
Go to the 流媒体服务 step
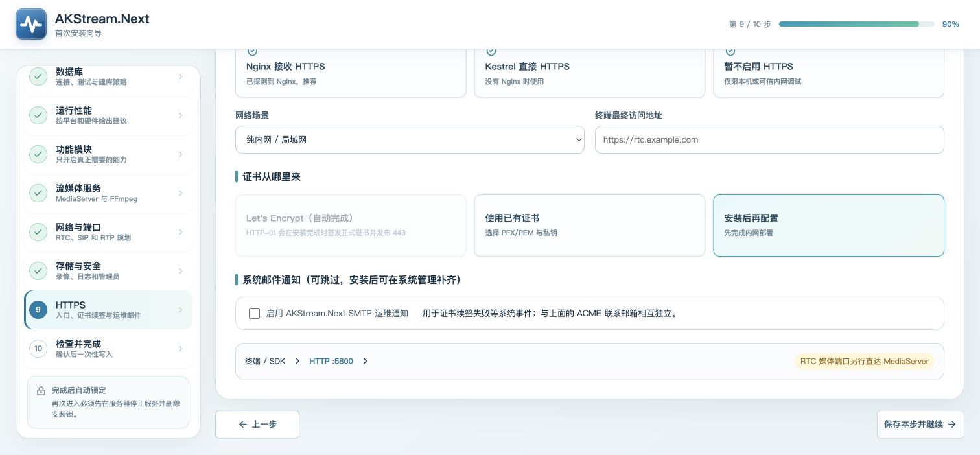coord(108,193)
